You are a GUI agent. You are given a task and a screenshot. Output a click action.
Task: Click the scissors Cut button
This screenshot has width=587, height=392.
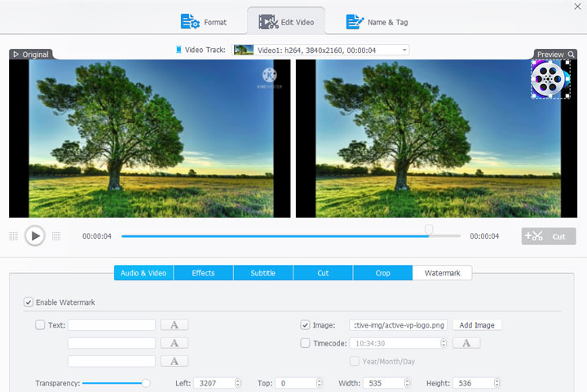(x=549, y=236)
